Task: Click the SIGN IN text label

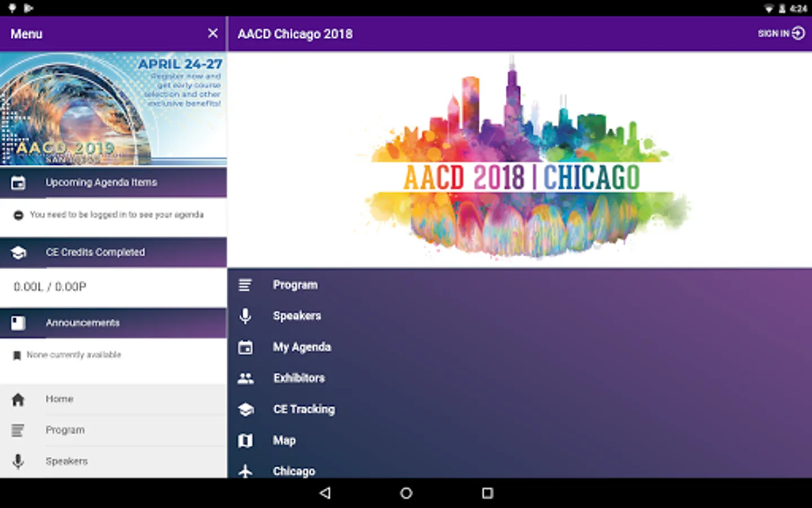Action: [x=773, y=34]
